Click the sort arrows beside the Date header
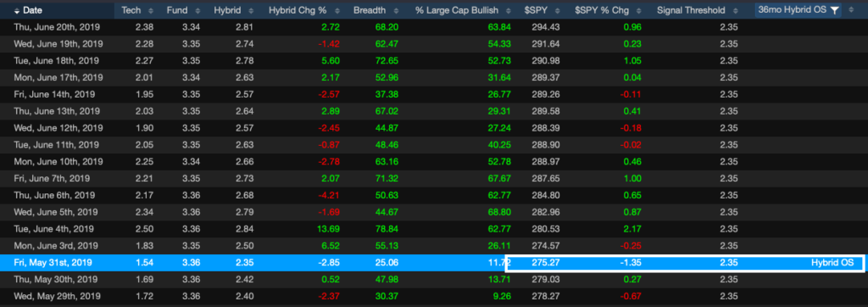This screenshot has width=868, height=307. tap(18, 10)
